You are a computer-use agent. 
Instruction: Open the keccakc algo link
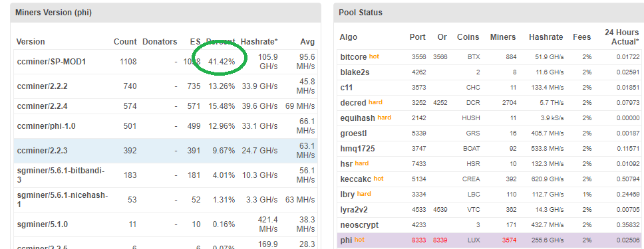[x=356, y=179]
